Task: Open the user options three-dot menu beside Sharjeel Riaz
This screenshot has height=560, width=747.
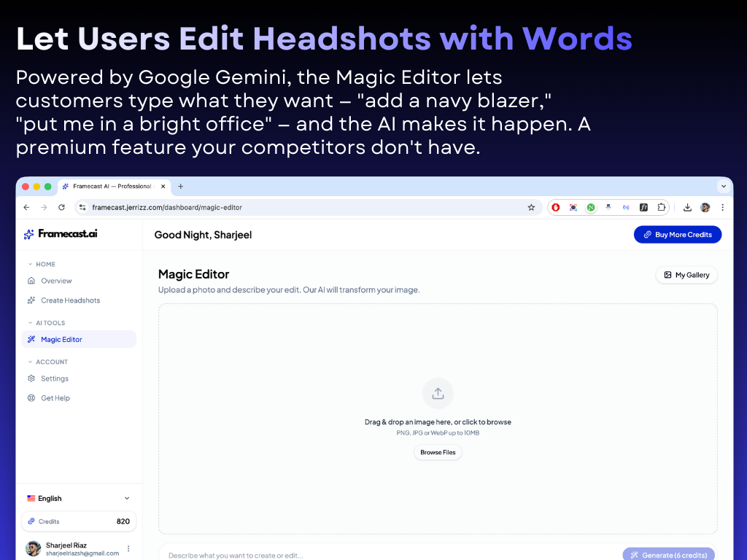Action: pos(128,548)
